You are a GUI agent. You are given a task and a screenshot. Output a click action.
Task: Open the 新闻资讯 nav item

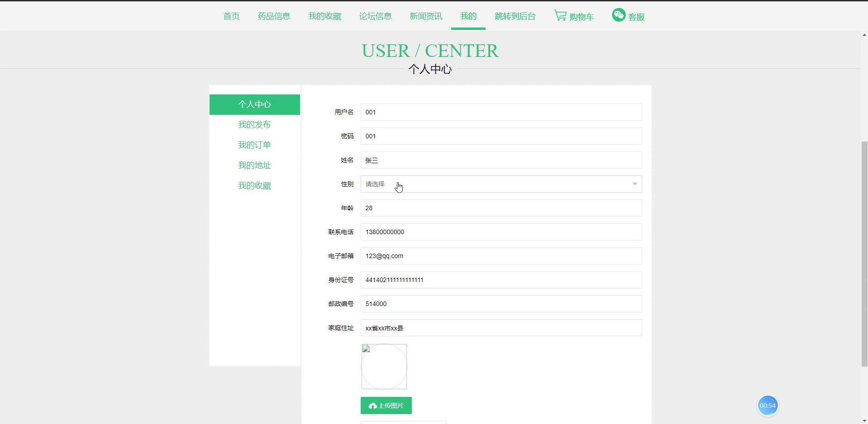[x=426, y=16]
